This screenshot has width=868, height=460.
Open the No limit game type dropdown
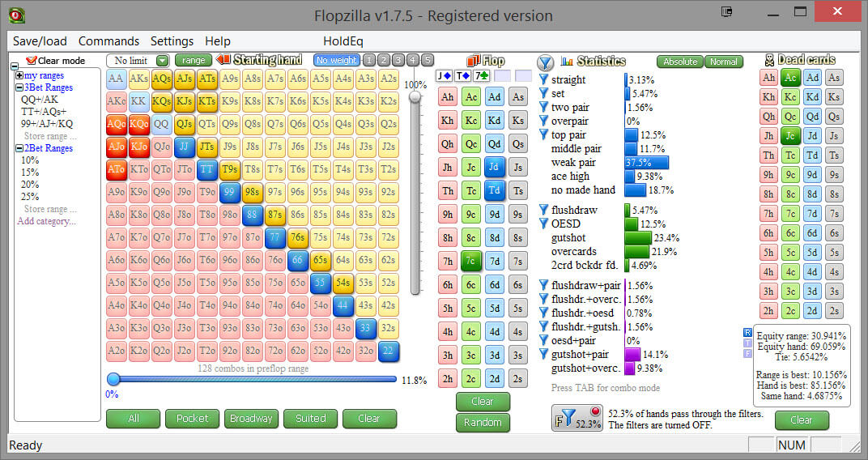click(x=162, y=61)
